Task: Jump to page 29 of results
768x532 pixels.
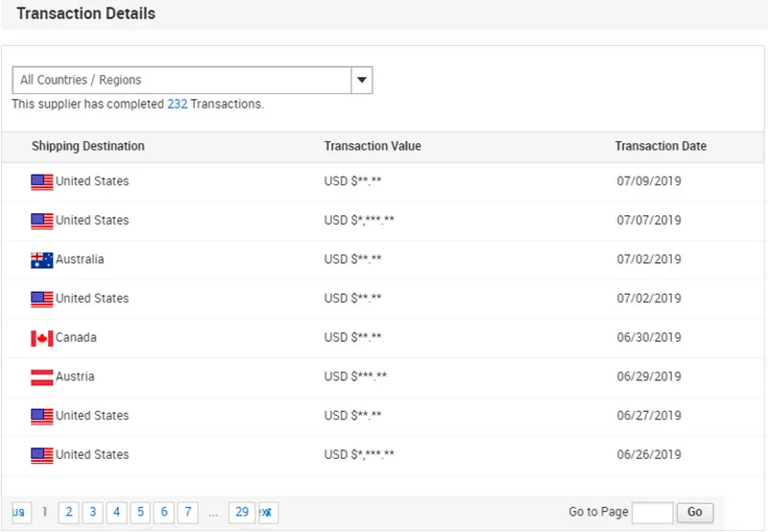Action: pos(242,513)
